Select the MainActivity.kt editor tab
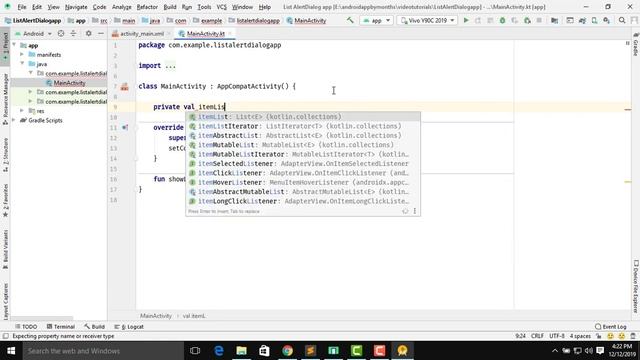The image size is (640, 360). (205, 33)
